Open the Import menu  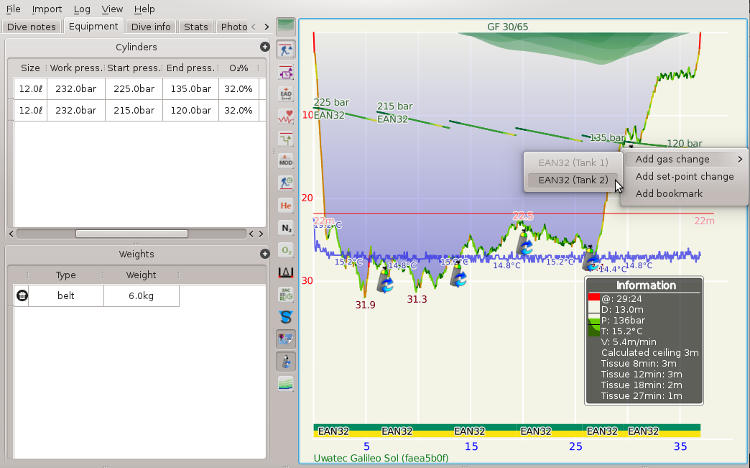47,9
